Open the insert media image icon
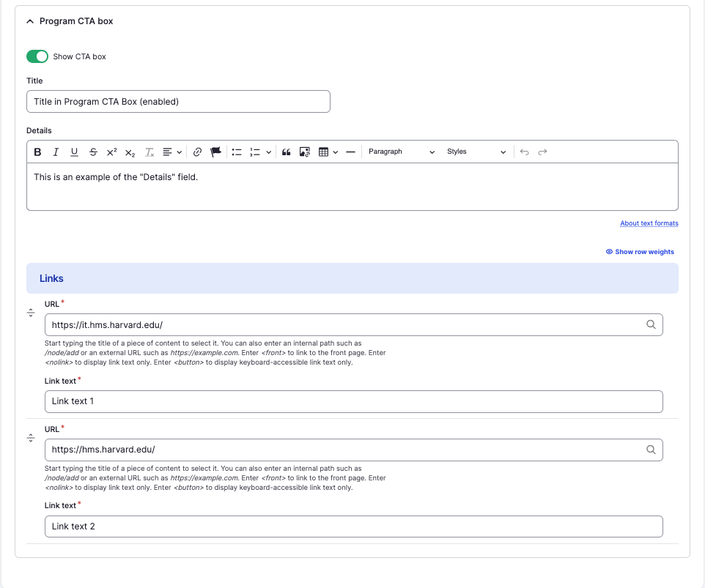This screenshot has width=705, height=588. pyautogui.click(x=305, y=152)
